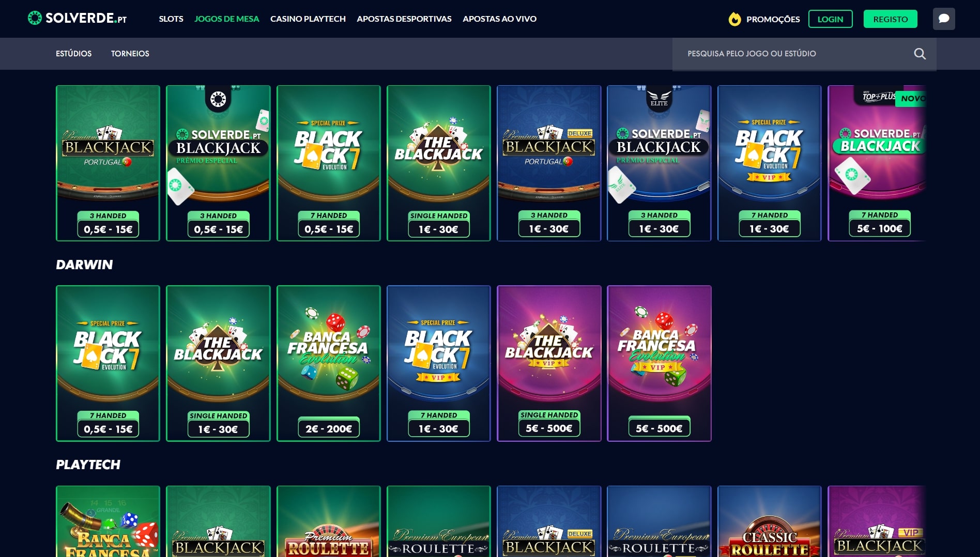Switch to the Estúdios tab
Screen dimensions: 980x557
point(74,54)
